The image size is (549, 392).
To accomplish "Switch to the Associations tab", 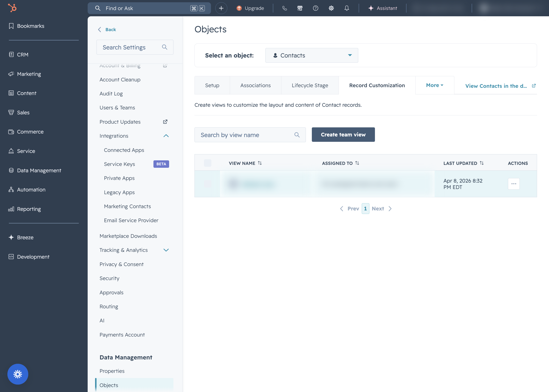I will pyautogui.click(x=255, y=85).
